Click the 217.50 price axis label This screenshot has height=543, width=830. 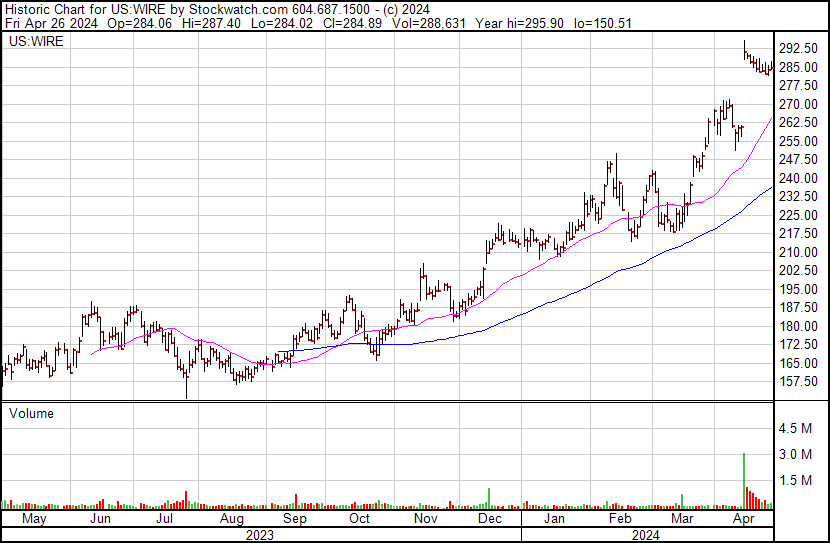tap(798, 233)
